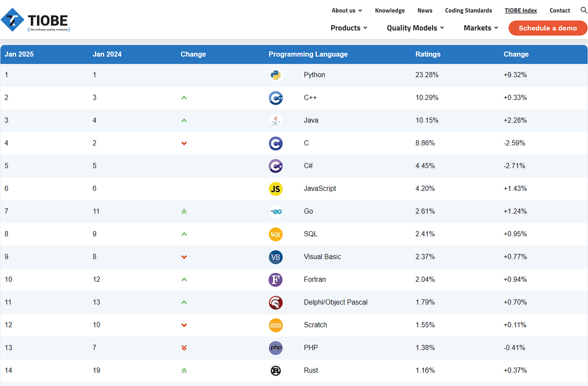This screenshot has height=386, width=588.
Task: Click the PHP logo icon
Action: (276, 347)
